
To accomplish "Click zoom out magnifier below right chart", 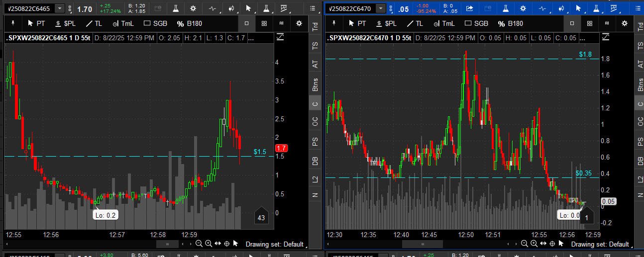I will pyautogui.click(x=524, y=244).
